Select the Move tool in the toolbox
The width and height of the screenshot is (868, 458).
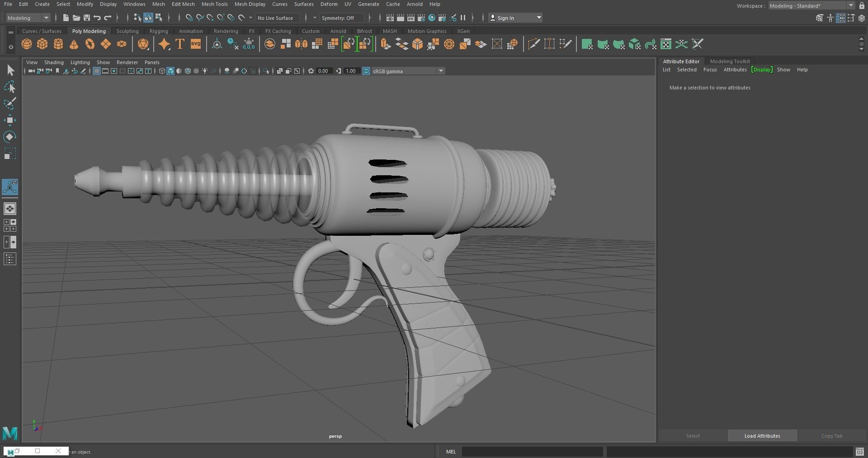point(10,120)
